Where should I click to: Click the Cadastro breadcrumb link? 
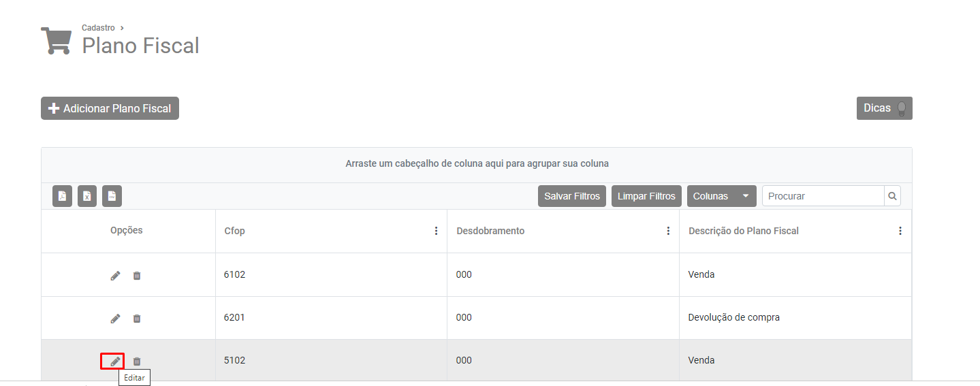98,28
